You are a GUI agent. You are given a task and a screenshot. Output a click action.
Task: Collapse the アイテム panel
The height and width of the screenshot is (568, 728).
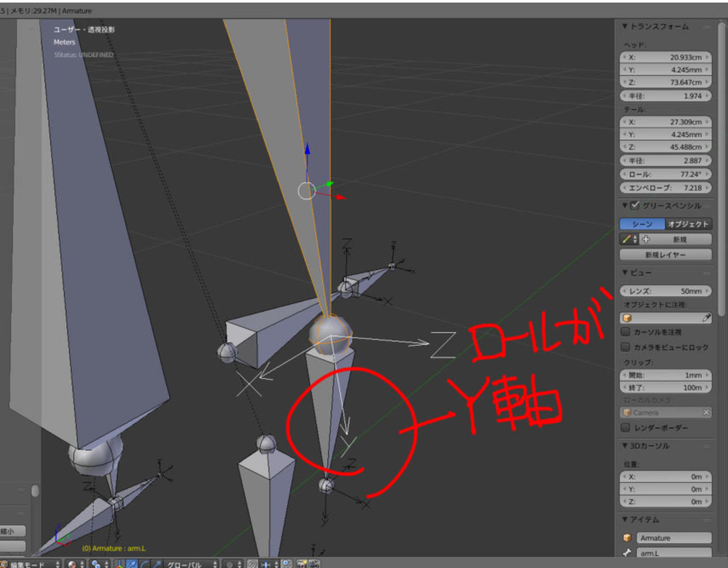(625, 520)
